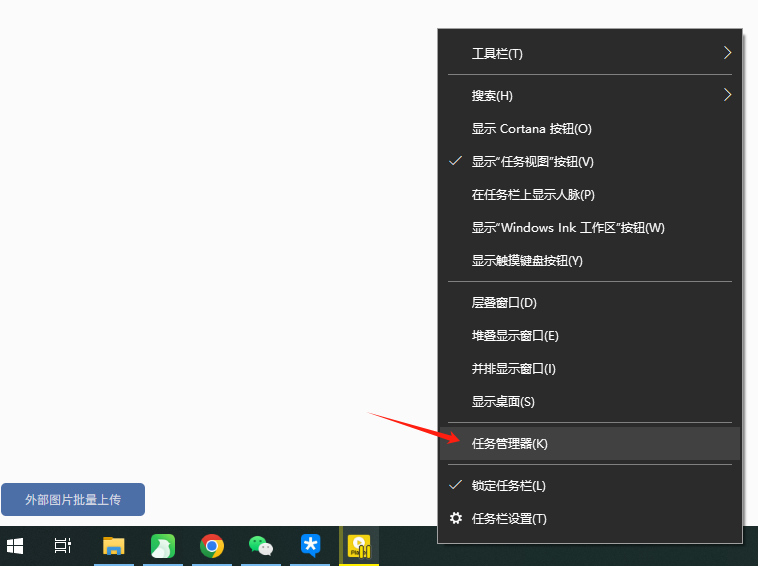Select 任务管理器(K) from context menu

(510, 444)
